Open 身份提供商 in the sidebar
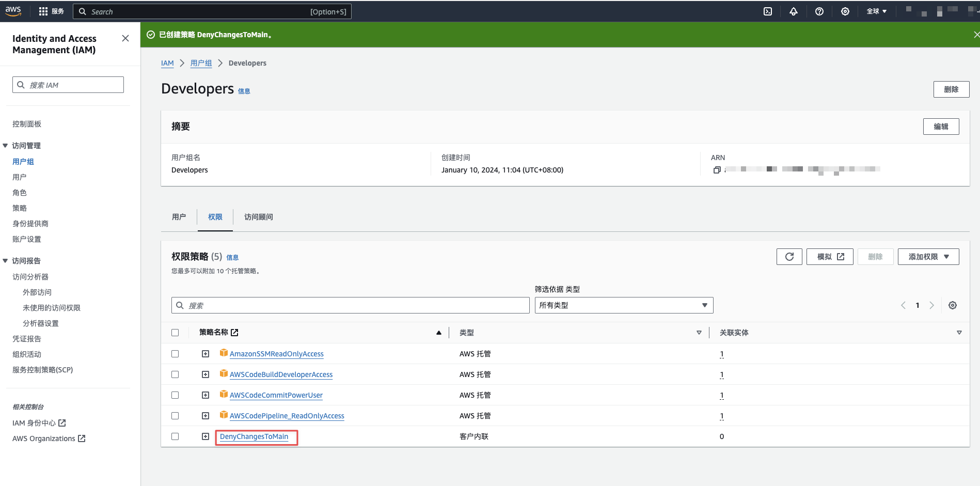Viewport: 980px width, 486px height. (x=30, y=224)
